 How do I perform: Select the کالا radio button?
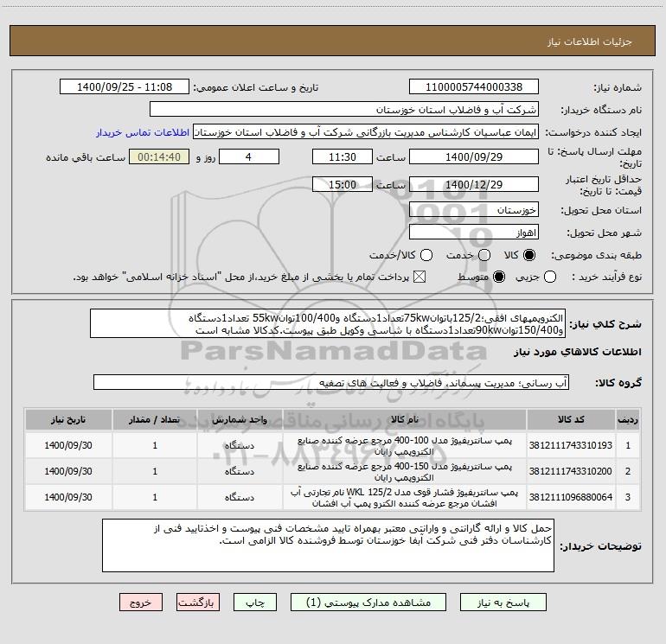[529, 255]
